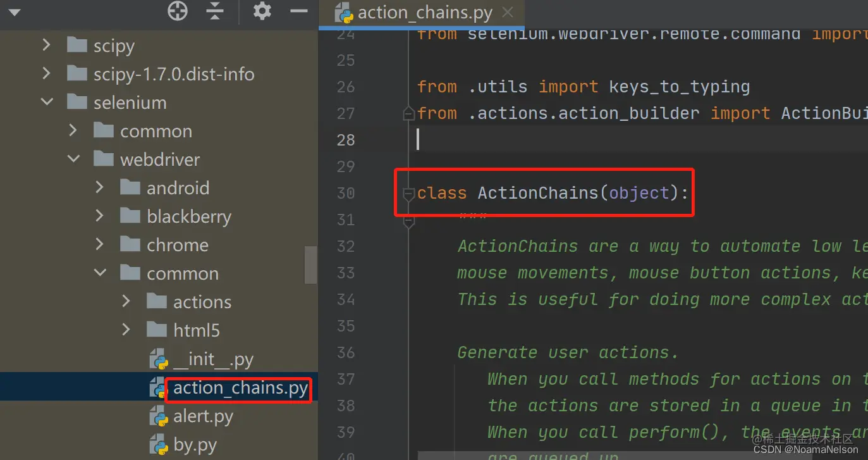Click the actions folder icon
The image size is (868, 460).
point(156,301)
